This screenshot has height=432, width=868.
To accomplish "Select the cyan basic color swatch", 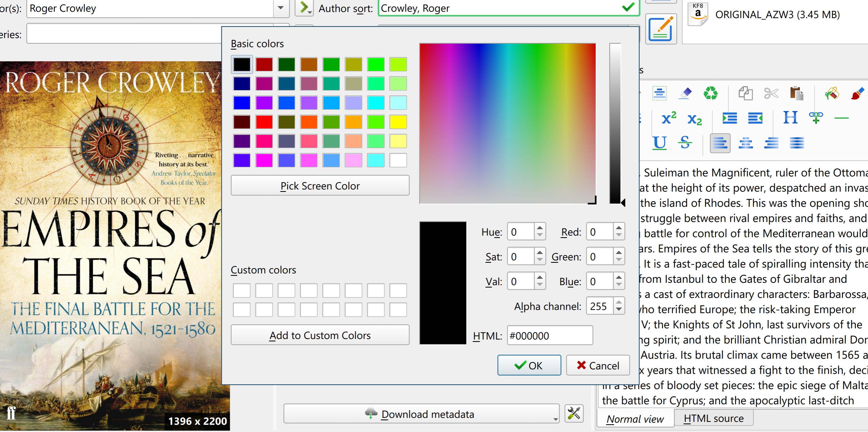I will click(x=376, y=103).
